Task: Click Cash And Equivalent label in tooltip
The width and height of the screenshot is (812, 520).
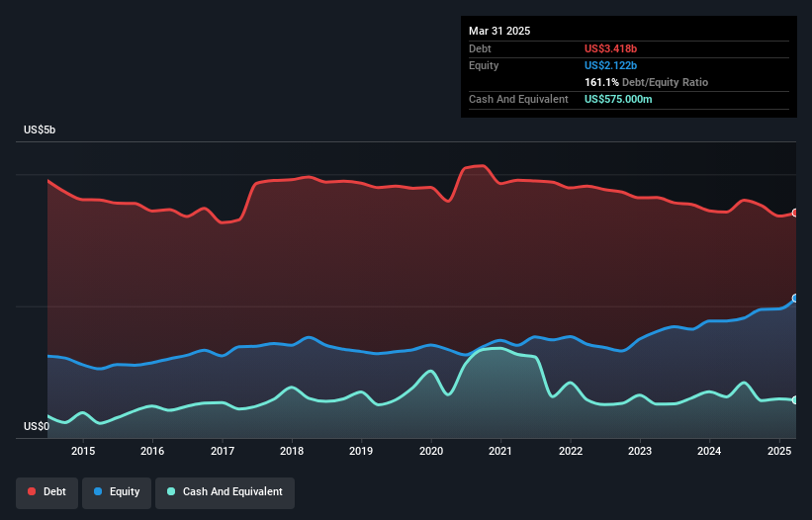Action: point(518,99)
